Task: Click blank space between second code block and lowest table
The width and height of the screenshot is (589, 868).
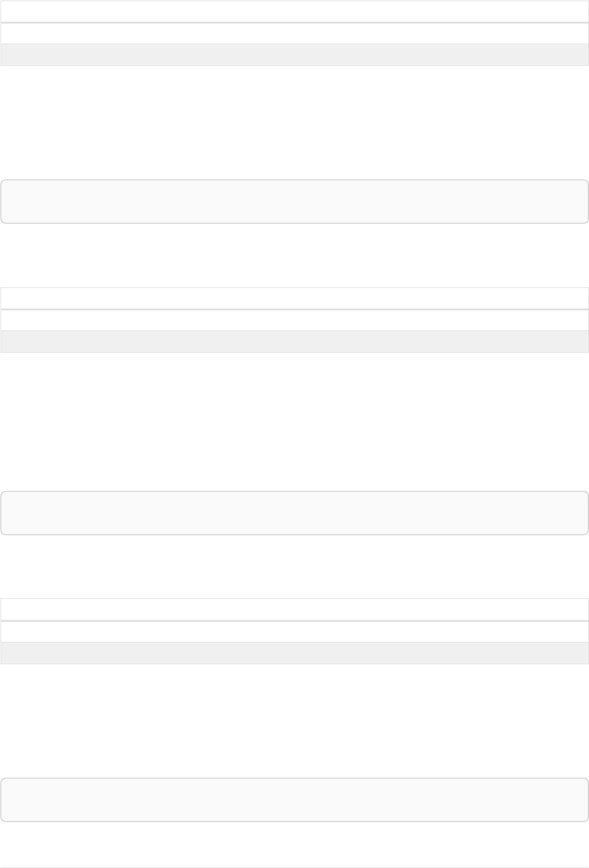Action: pos(294,566)
